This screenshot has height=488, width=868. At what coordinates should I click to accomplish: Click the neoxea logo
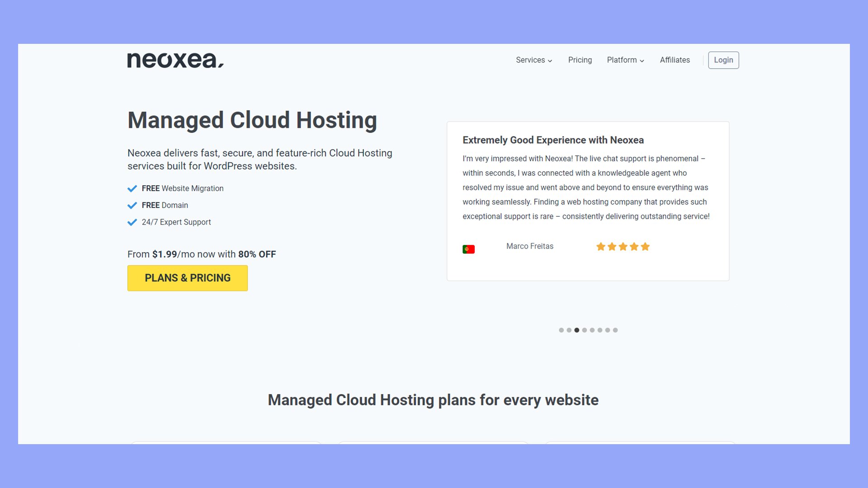(175, 60)
